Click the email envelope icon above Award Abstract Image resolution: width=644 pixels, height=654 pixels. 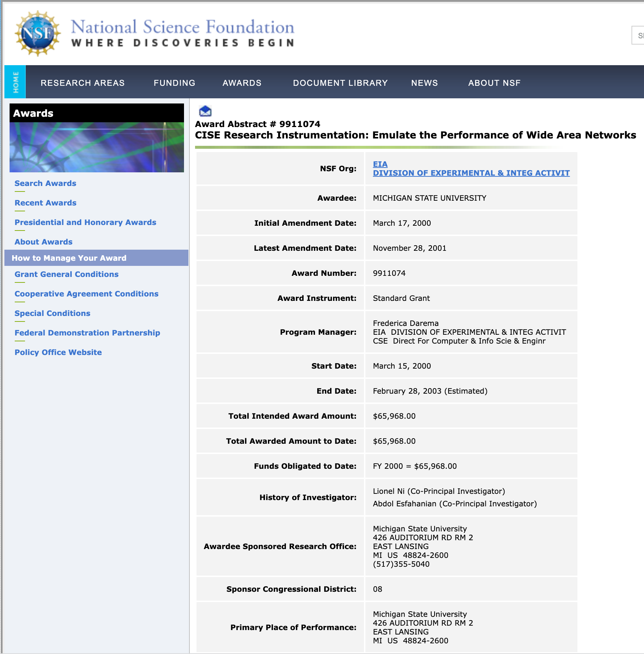205,111
